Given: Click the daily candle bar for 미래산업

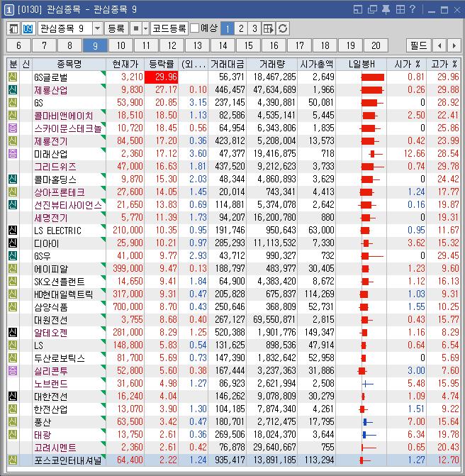Looking at the screenshot, I should [x=376, y=154].
